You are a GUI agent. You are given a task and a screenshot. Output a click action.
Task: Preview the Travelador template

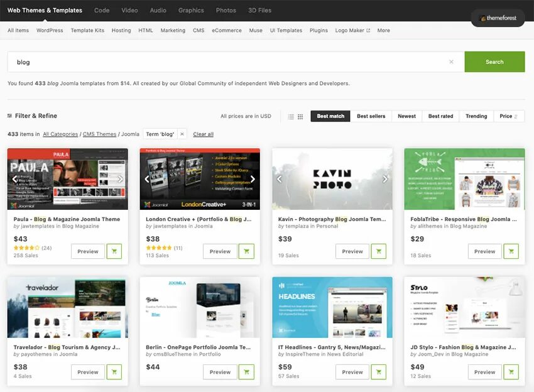(88, 372)
